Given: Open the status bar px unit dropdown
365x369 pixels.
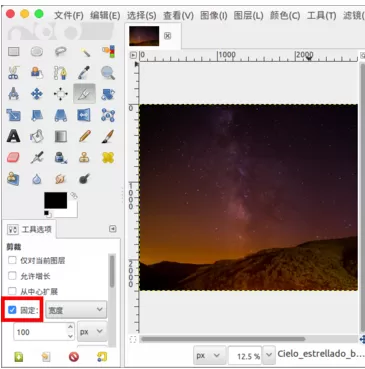Looking at the screenshot, I should coord(209,355).
